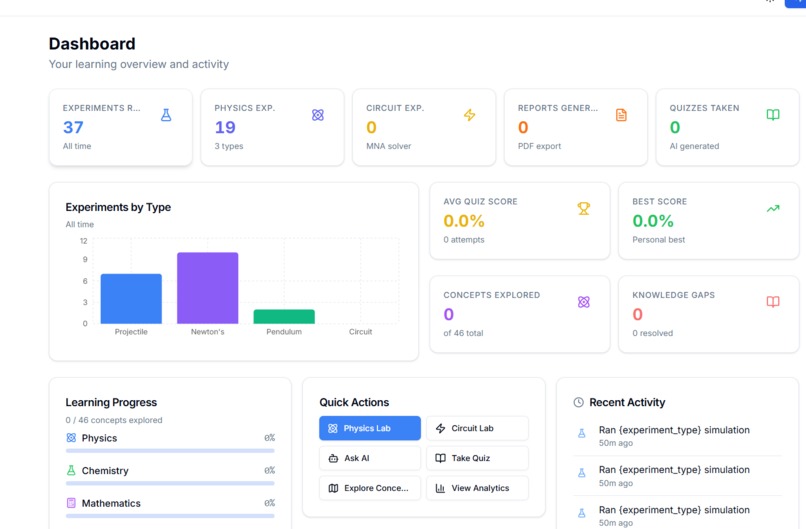Open the Physics Lab quick action
This screenshot has height=529, width=806.
click(370, 428)
